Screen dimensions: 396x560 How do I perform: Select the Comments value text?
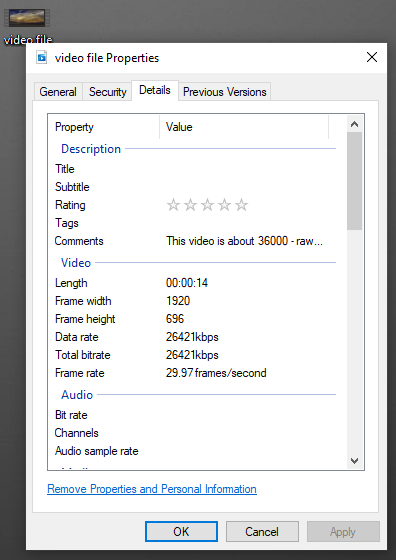tap(244, 241)
